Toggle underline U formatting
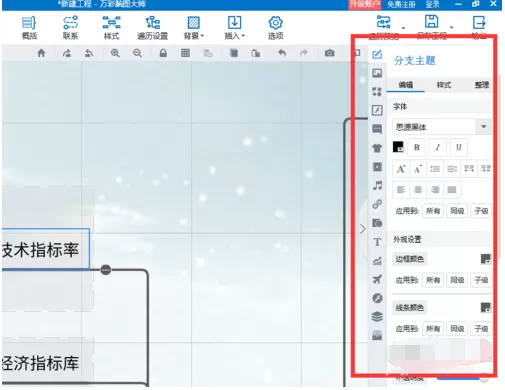 (459, 147)
